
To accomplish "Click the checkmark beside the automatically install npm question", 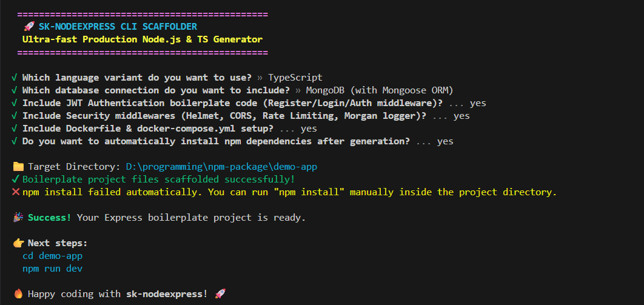I will coord(15,141).
